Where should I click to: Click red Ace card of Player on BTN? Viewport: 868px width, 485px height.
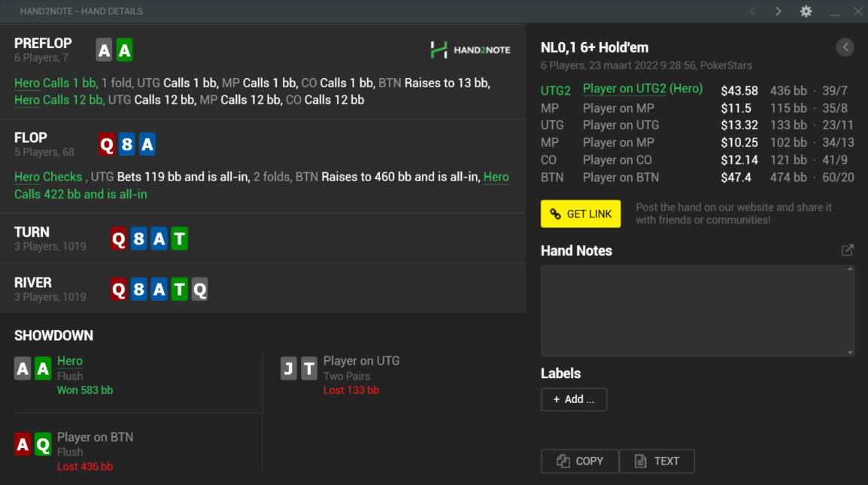pos(23,444)
